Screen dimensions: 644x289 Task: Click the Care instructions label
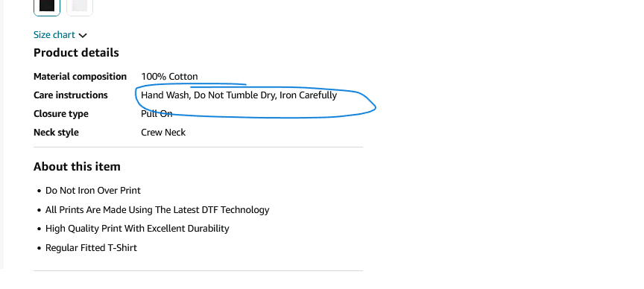pos(71,95)
